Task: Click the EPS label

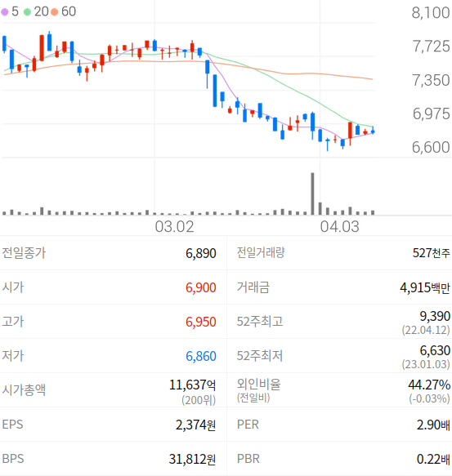Action: pos(12,425)
